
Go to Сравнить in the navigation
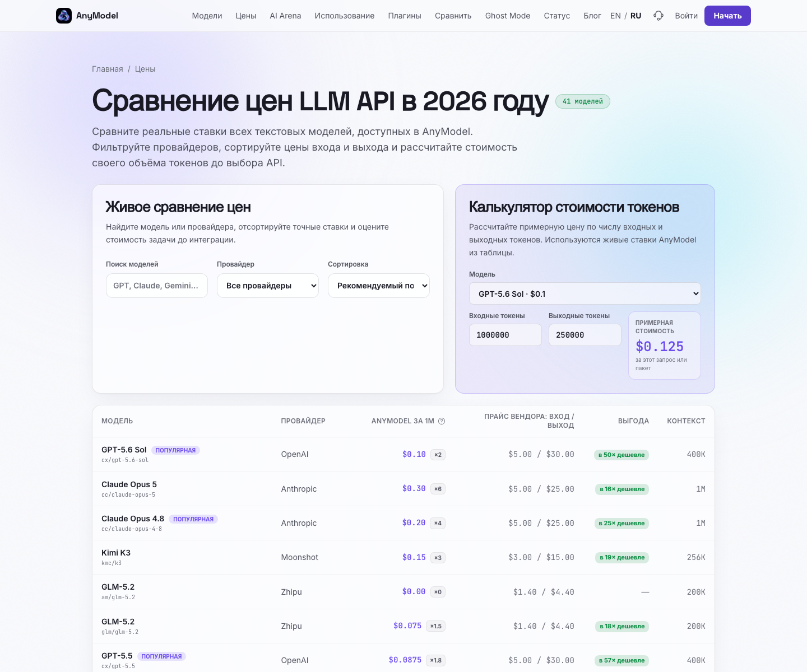coord(453,16)
